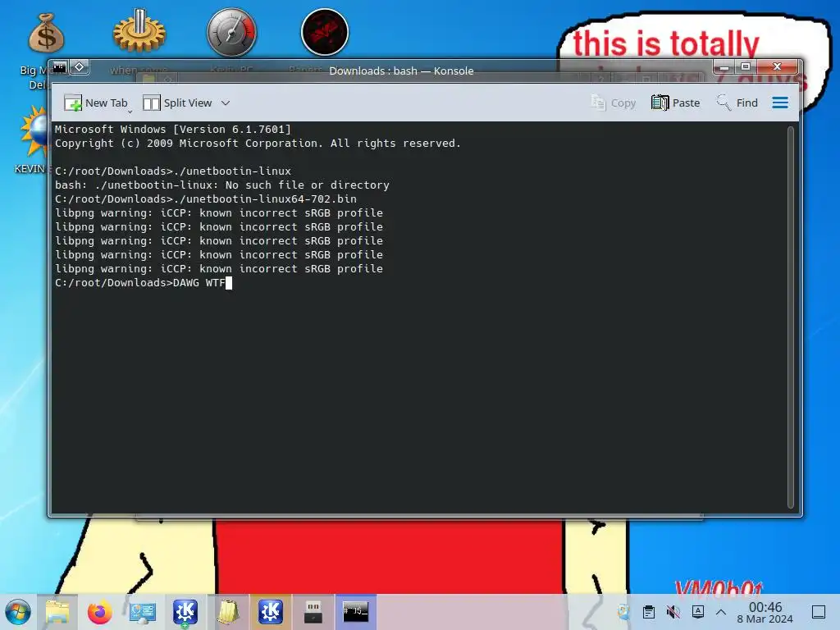The image size is (840, 630).
Task: Unmute the audio volume tray icon
Action: 673,612
